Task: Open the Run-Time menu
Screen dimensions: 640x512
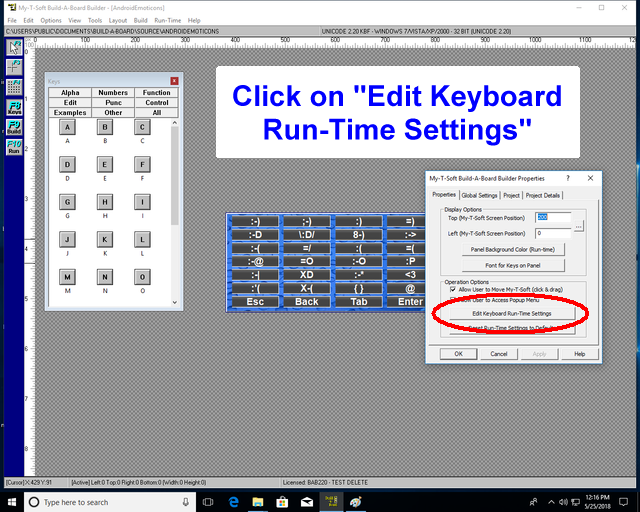Action: coord(167,20)
